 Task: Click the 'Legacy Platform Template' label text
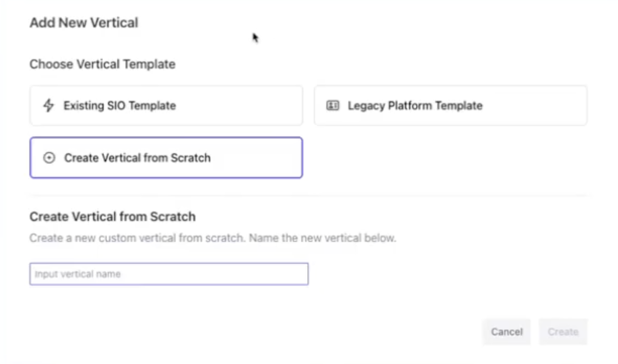click(415, 105)
